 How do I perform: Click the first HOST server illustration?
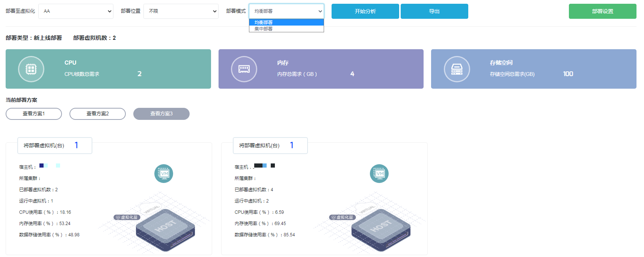coord(165,228)
